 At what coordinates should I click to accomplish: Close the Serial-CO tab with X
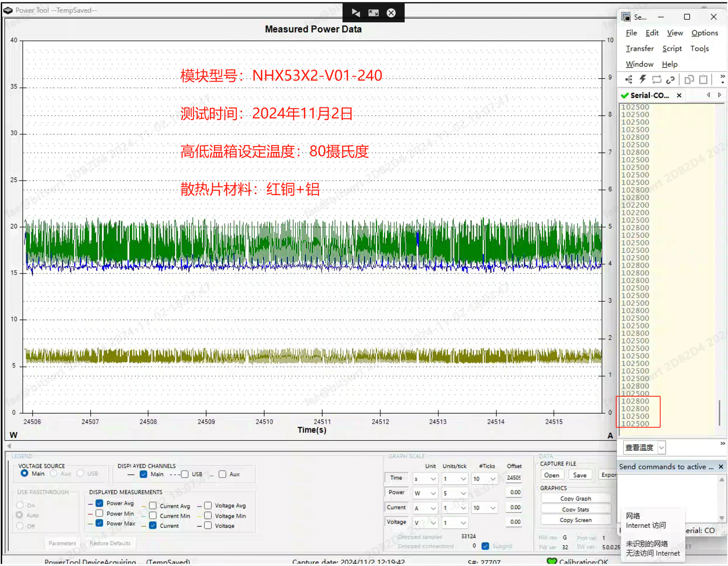pos(679,96)
